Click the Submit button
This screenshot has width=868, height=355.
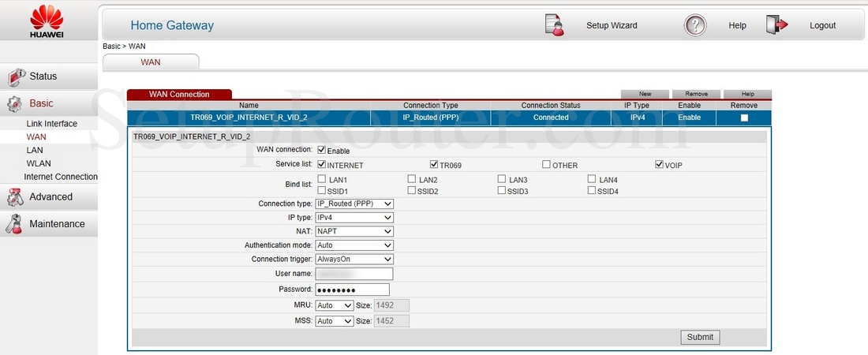[700, 338]
